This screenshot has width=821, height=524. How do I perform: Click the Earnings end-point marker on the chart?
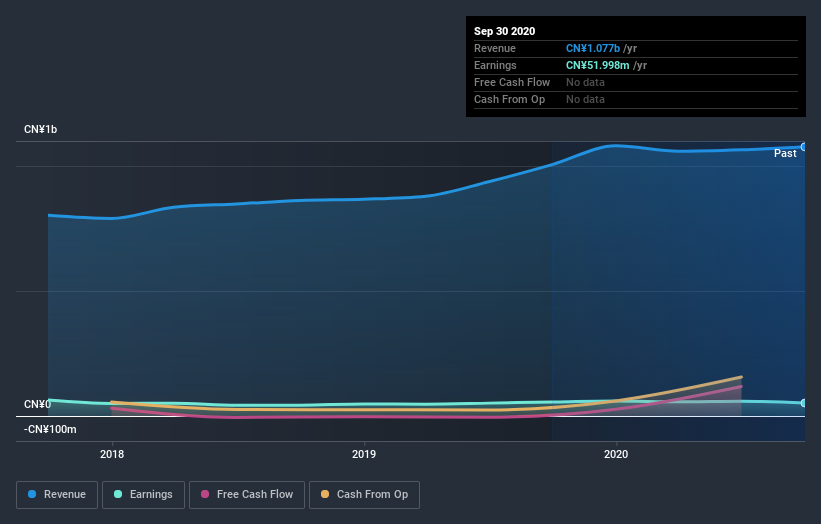click(x=804, y=403)
